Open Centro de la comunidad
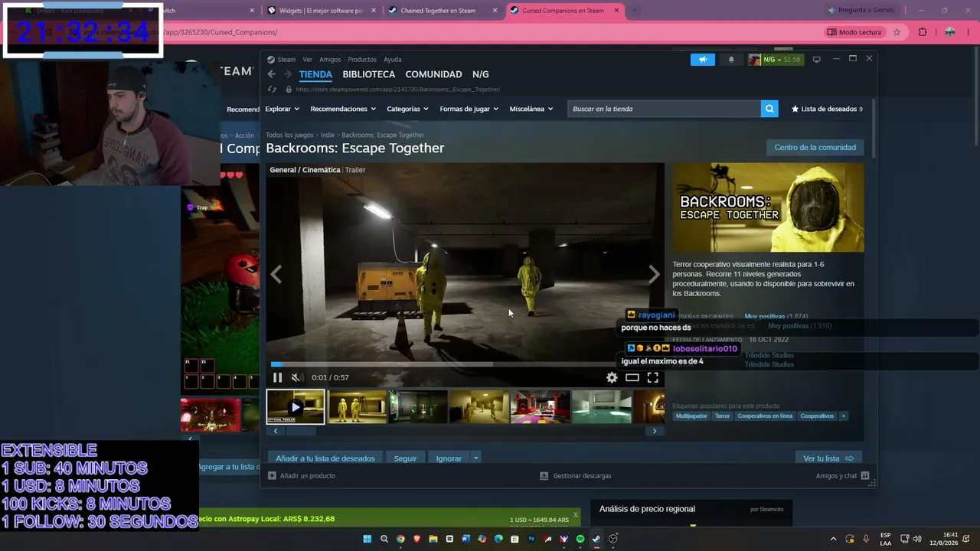The height and width of the screenshot is (551, 980). pyautogui.click(x=815, y=147)
